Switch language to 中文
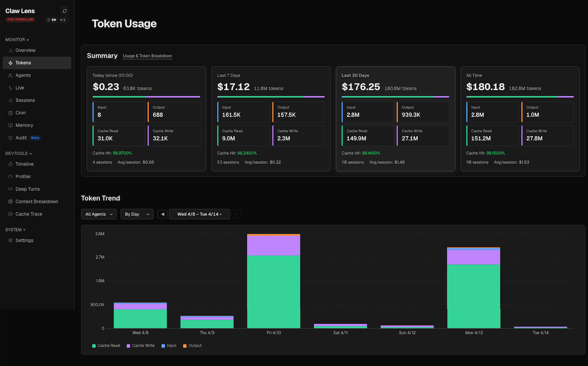 pos(63,20)
